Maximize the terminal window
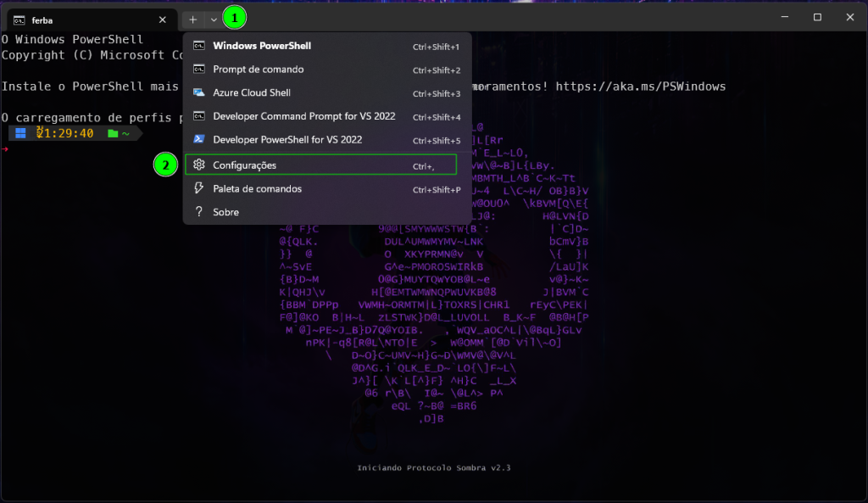Screen dimensions: 868x503 (817, 17)
